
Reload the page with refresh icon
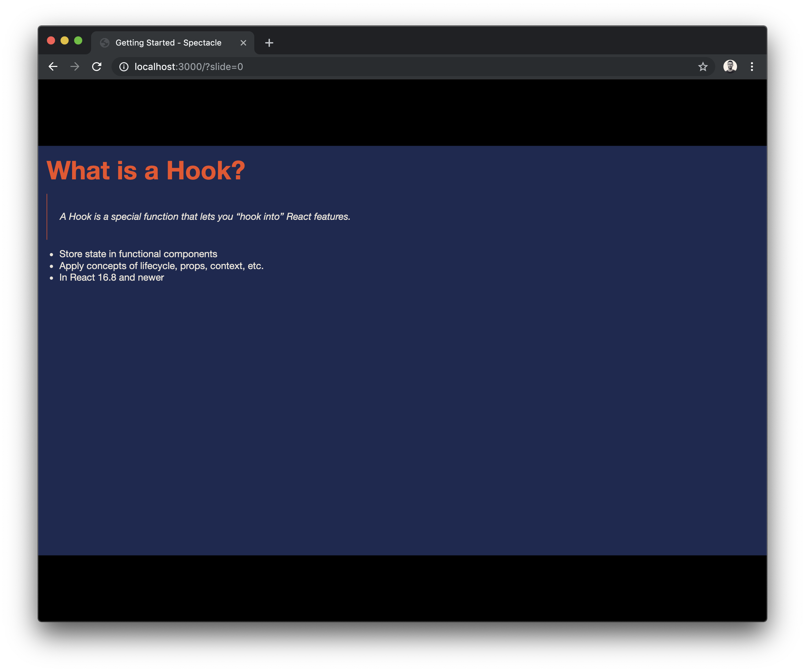coord(97,67)
